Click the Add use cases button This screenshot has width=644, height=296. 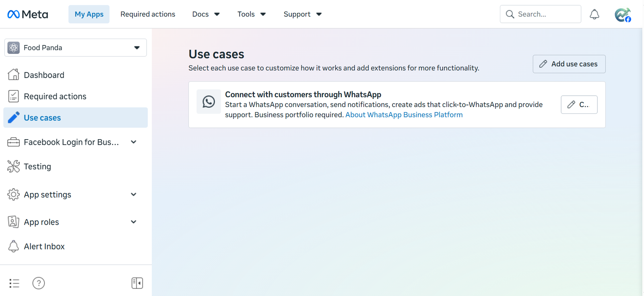pyautogui.click(x=569, y=64)
